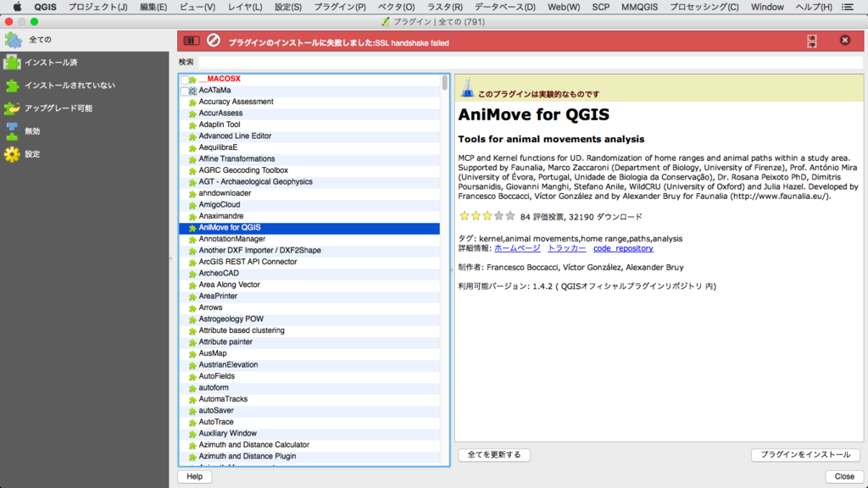Toggle the AcATaMa plugin checkbox

tap(184, 91)
